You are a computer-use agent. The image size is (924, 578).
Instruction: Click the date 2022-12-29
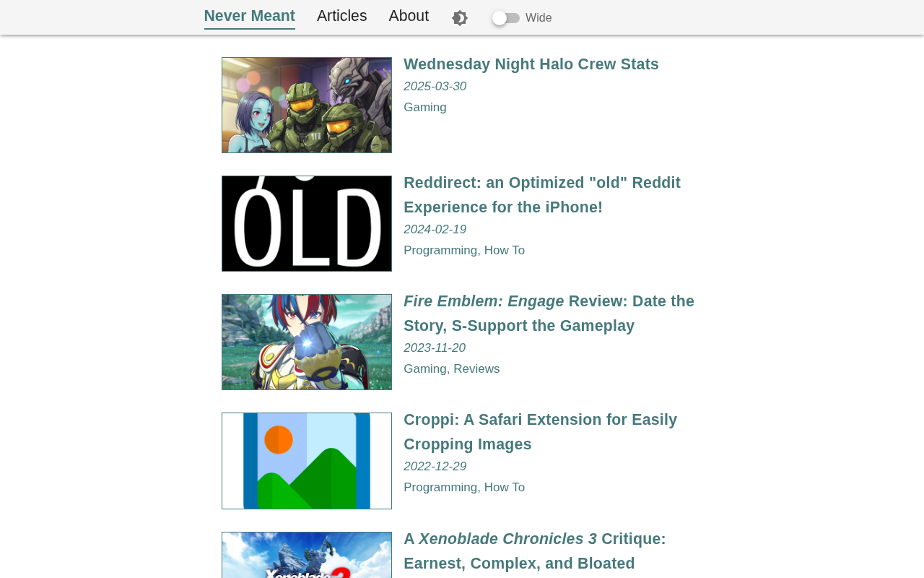point(435,467)
